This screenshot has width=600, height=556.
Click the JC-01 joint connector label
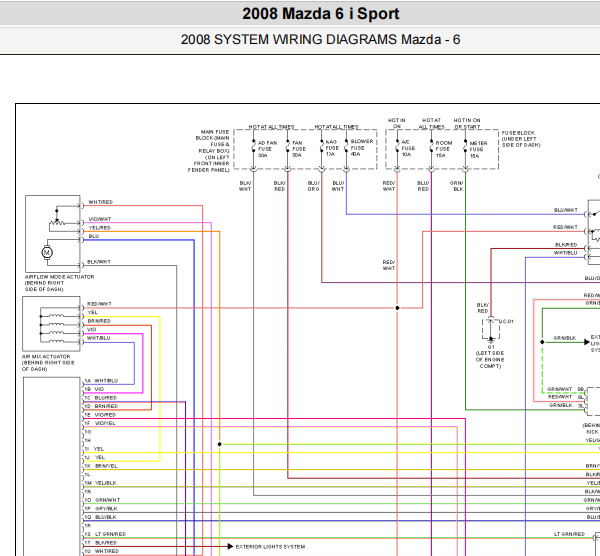[506, 321]
